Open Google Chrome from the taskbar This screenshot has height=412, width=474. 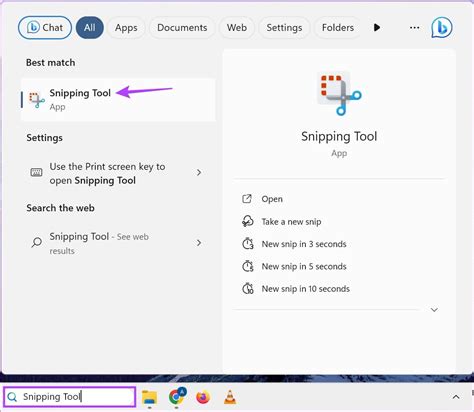click(177, 397)
